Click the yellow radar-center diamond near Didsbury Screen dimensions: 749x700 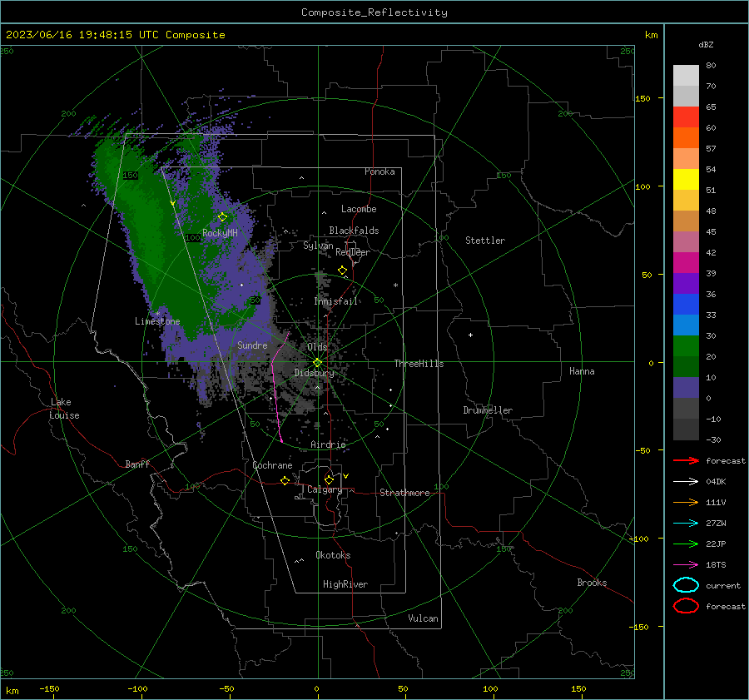317,363
